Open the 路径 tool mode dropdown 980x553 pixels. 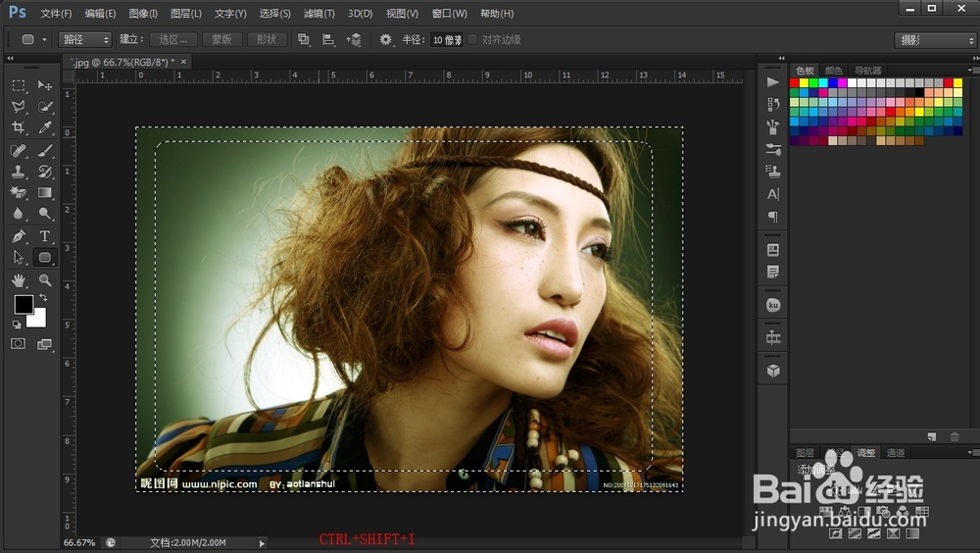coord(85,40)
